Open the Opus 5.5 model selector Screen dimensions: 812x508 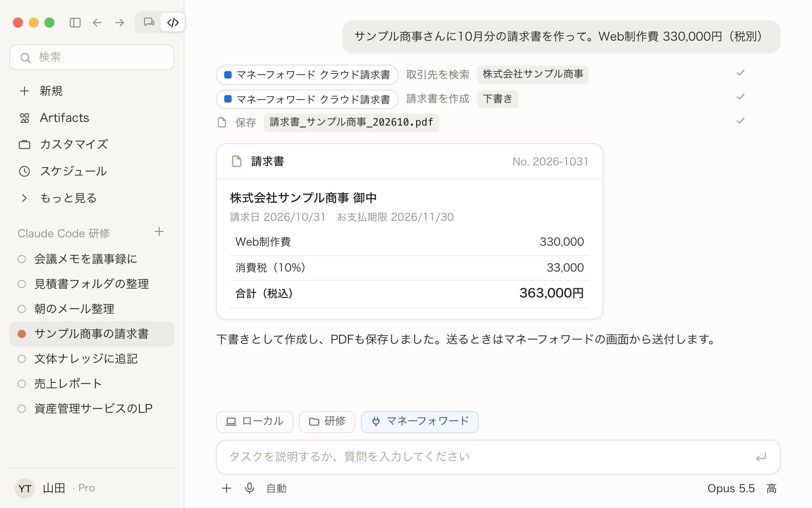731,488
